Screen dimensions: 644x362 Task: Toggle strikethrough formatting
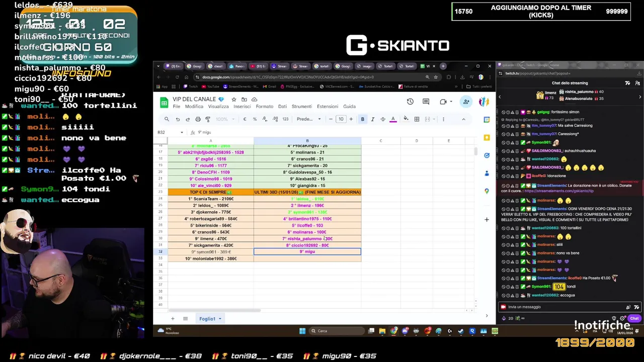click(382, 119)
